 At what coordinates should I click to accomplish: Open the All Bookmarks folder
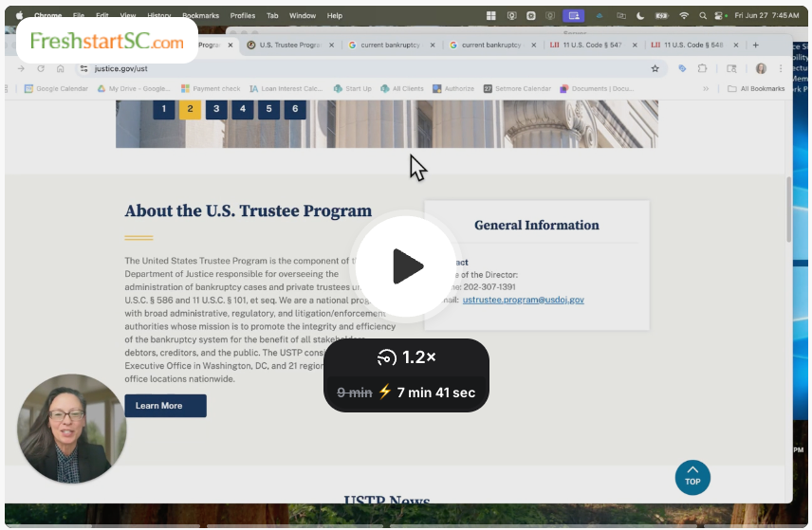(x=756, y=89)
